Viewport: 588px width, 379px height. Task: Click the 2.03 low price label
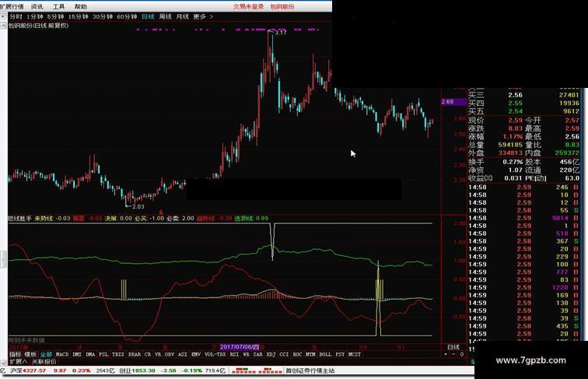pos(138,206)
